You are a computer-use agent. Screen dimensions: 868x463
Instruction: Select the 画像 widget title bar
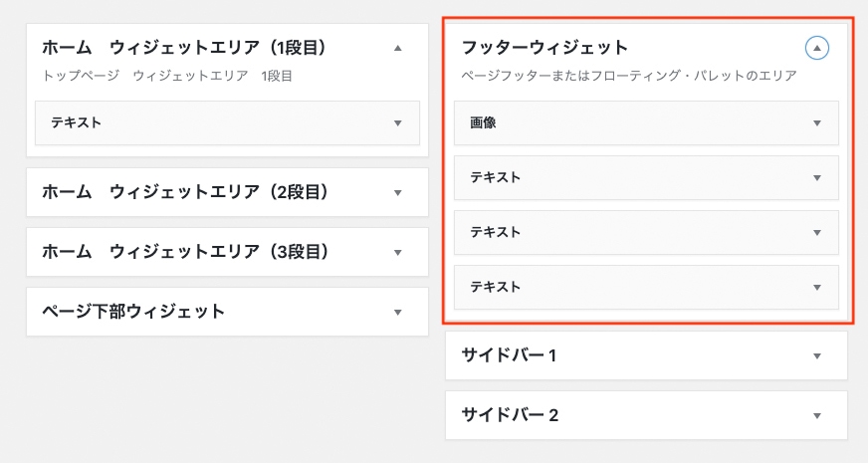(646, 122)
